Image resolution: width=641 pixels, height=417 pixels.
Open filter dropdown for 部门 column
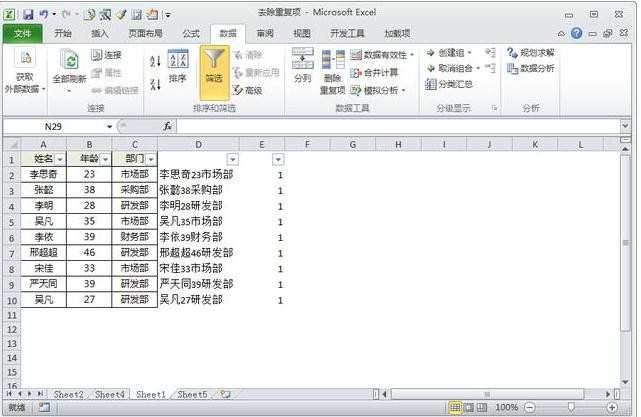click(x=151, y=159)
